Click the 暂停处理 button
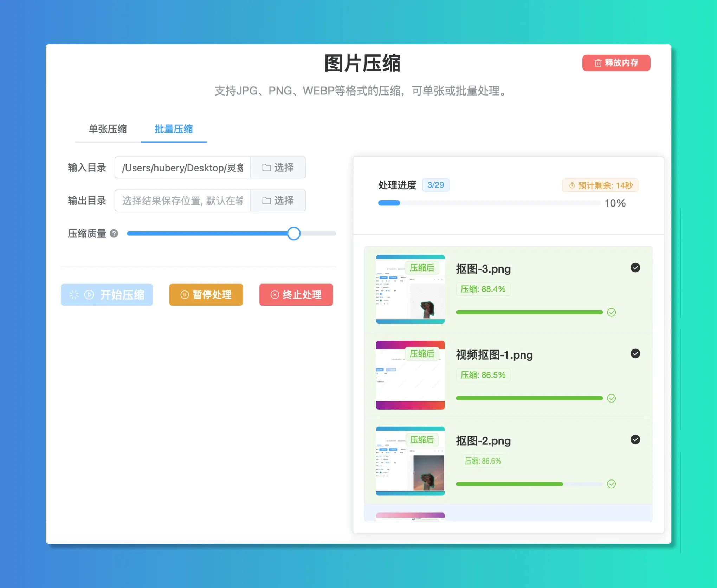The width and height of the screenshot is (717, 588). [x=206, y=295]
